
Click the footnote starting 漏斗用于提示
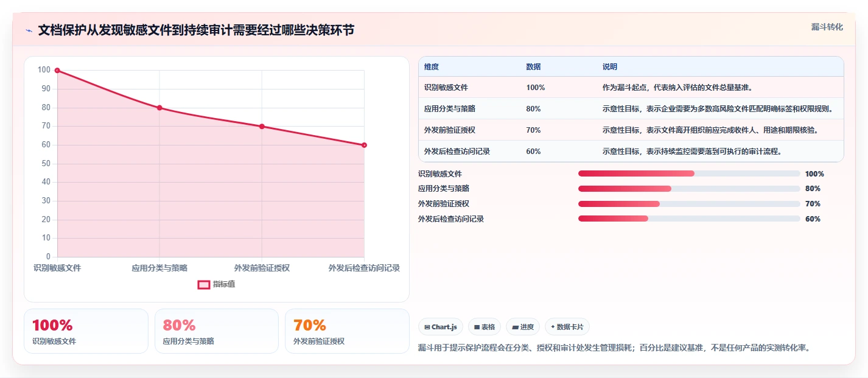pos(614,348)
